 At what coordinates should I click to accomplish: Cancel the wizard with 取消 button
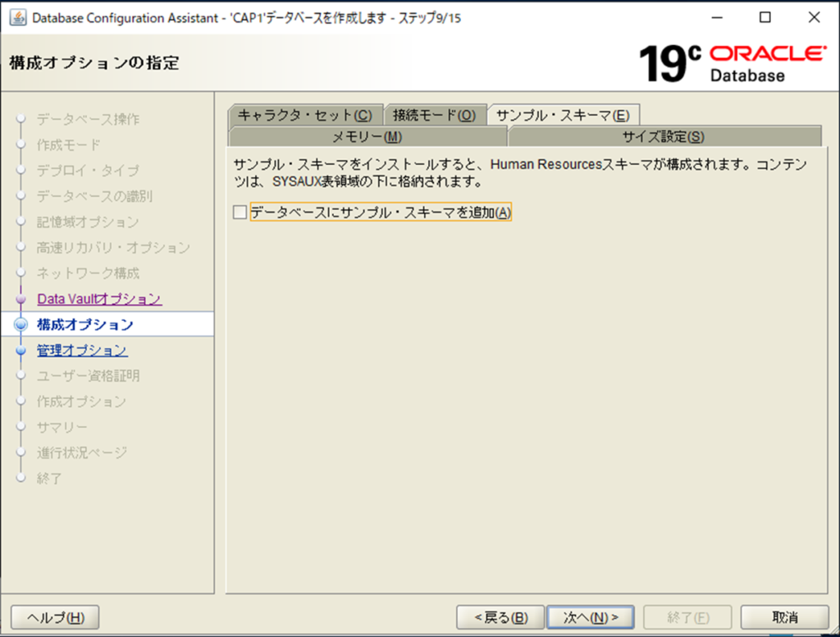click(x=784, y=617)
